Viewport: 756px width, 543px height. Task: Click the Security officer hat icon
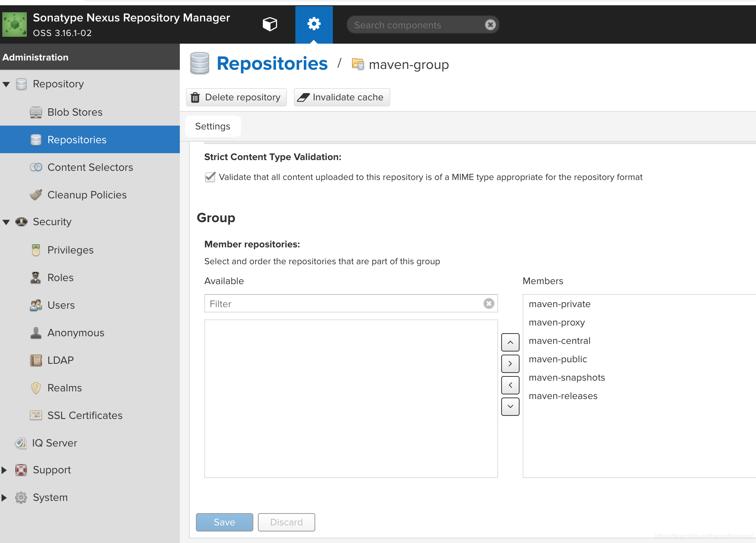click(21, 222)
